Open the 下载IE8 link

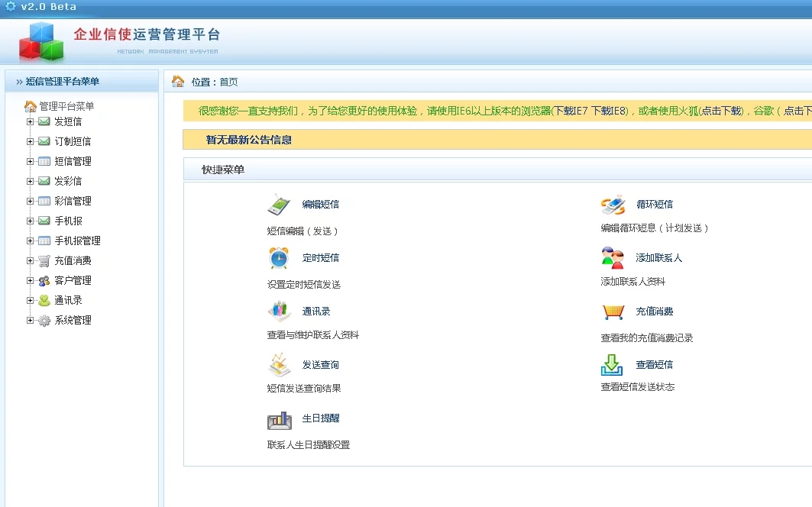tap(608, 111)
